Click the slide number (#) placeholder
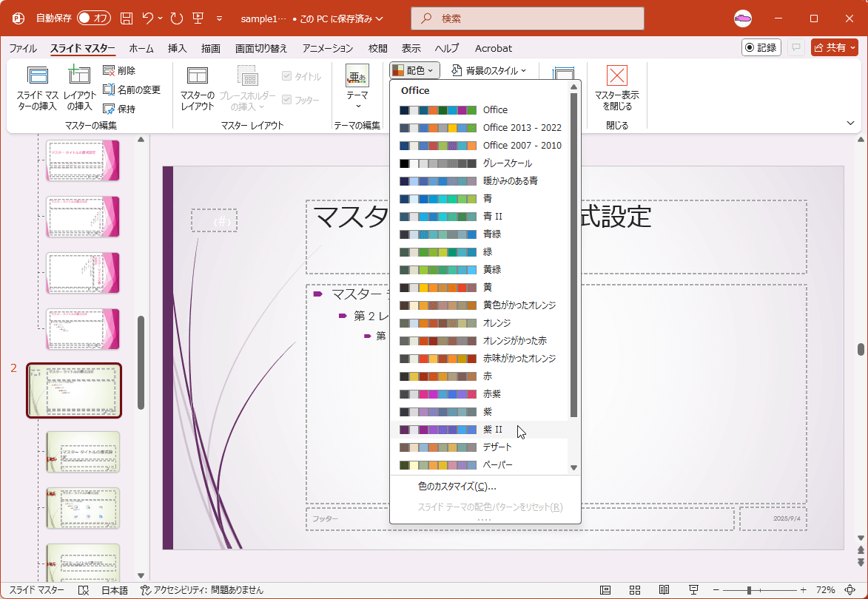 pos(215,220)
